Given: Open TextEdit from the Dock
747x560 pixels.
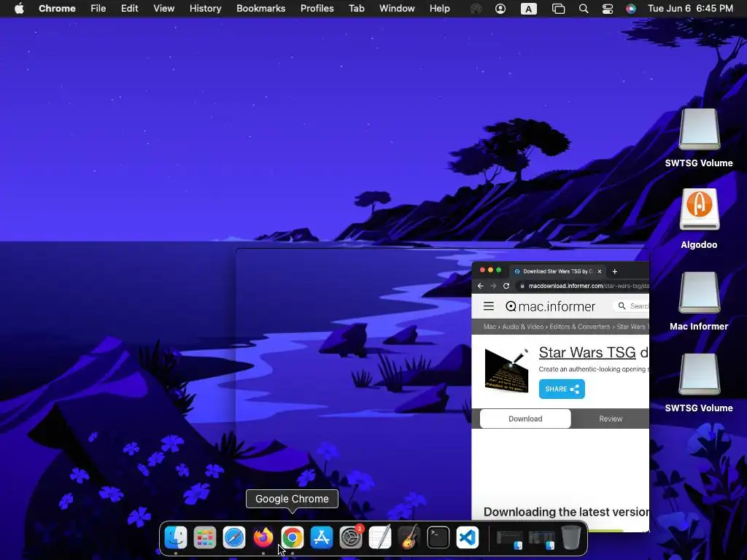Looking at the screenshot, I should tap(379, 537).
